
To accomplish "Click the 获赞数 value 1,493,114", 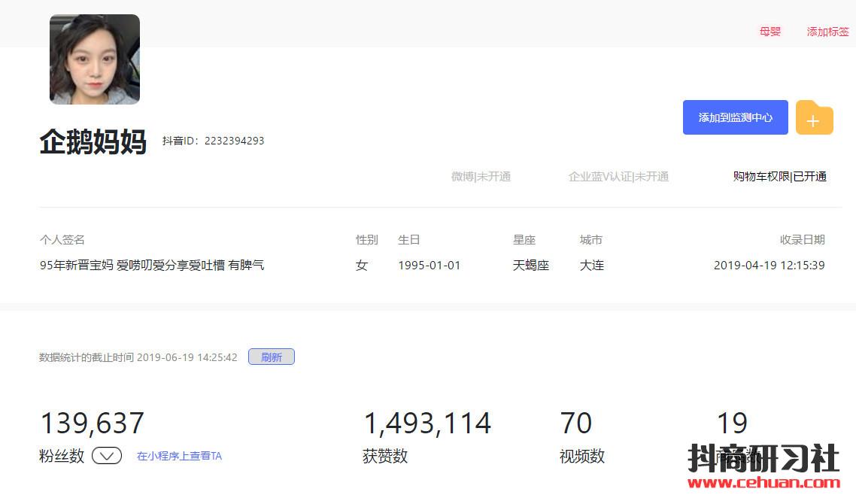I will [427, 424].
